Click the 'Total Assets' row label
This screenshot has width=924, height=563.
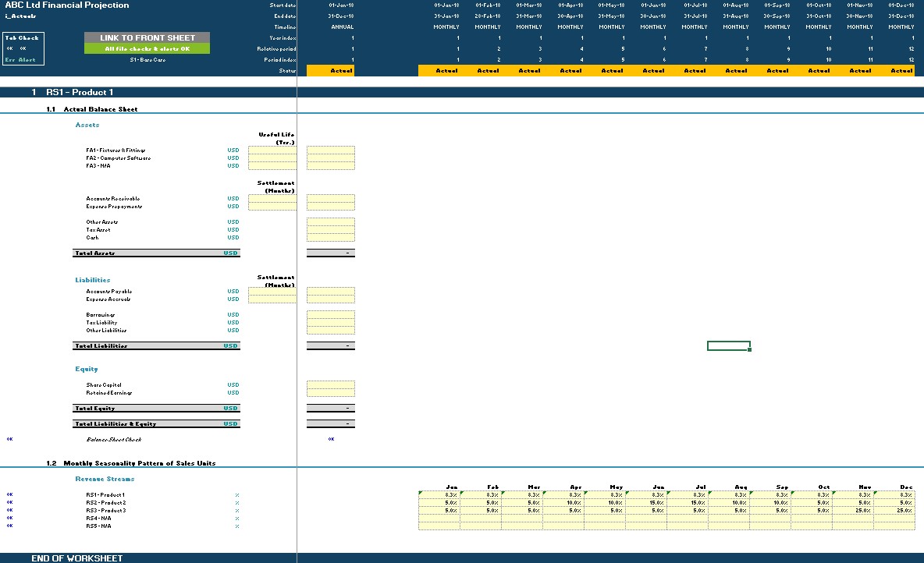point(95,253)
